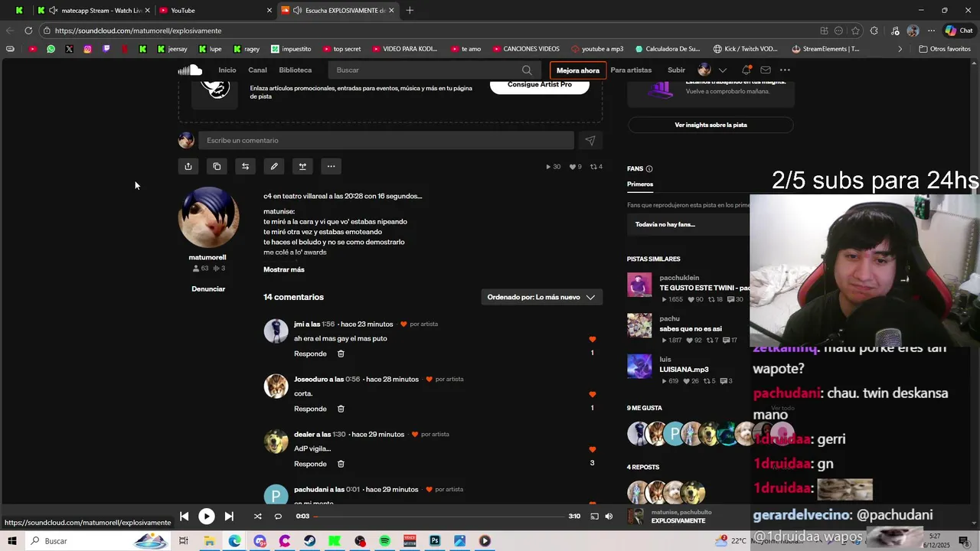Show more bookmarks with the overflow chevron
Image resolution: width=980 pixels, height=551 pixels.
900,49
